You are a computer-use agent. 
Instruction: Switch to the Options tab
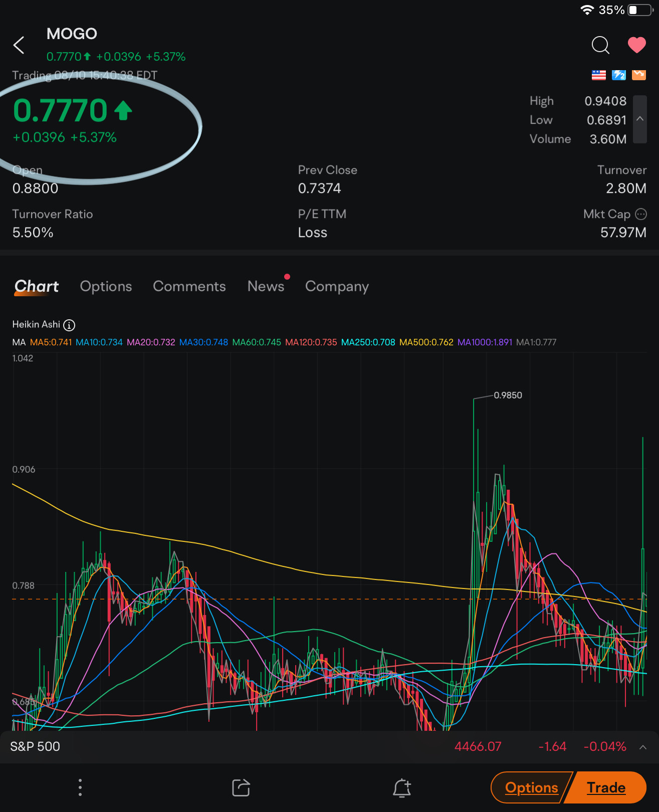click(x=106, y=286)
